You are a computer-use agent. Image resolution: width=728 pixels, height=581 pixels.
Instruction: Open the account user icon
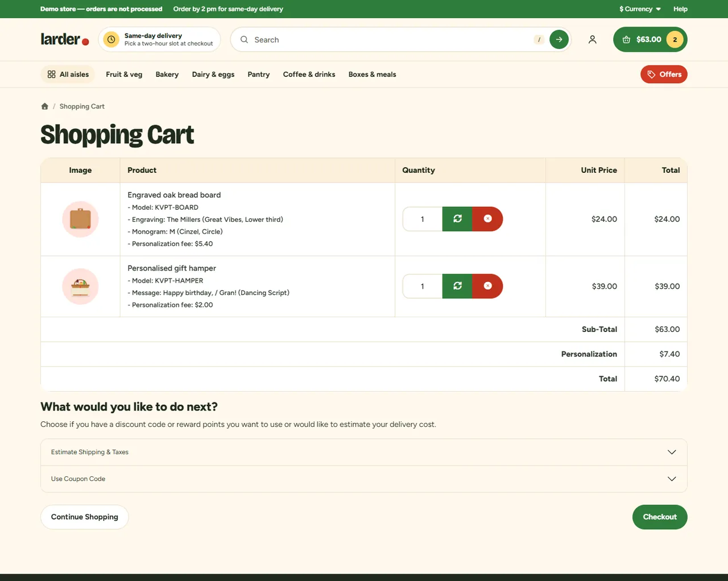coord(592,39)
